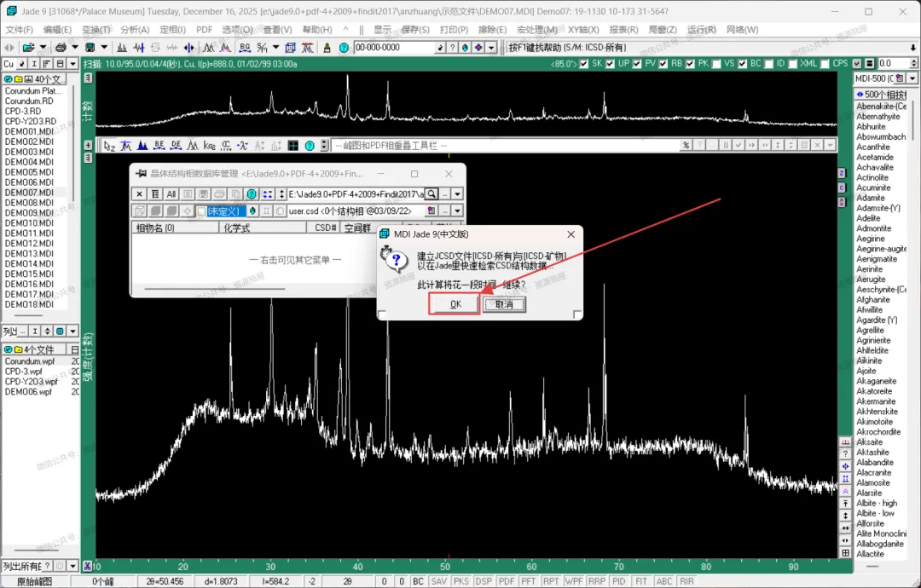Screen dimensions: 921x588
Task: Click OK in the MDI Jade 9 dialog
Action: (455, 304)
